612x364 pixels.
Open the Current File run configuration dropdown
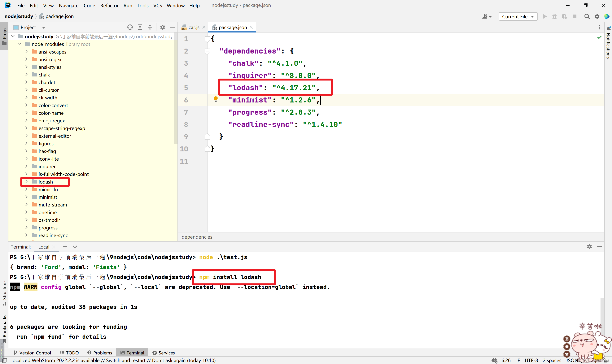click(x=518, y=16)
